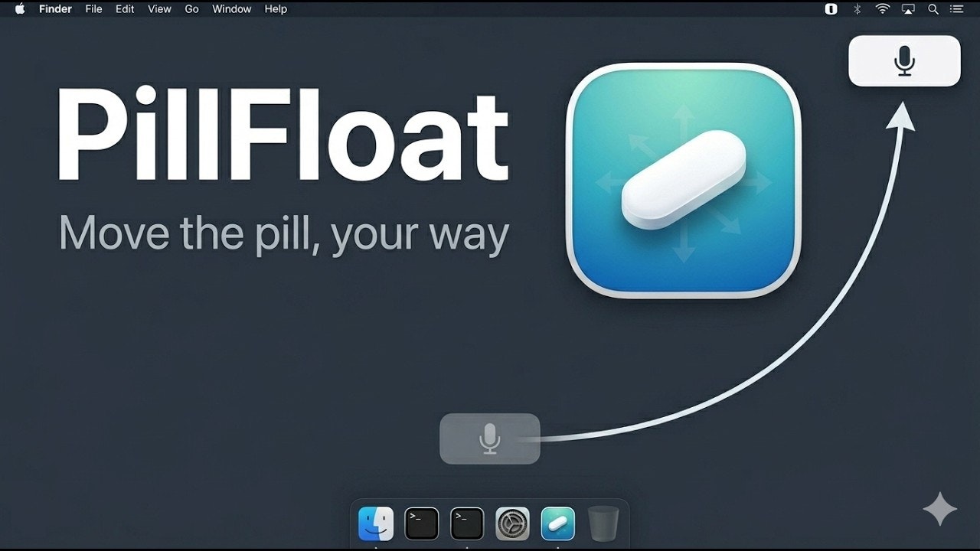Click the Bluetooth status icon

pyautogui.click(x=857, y=9)
